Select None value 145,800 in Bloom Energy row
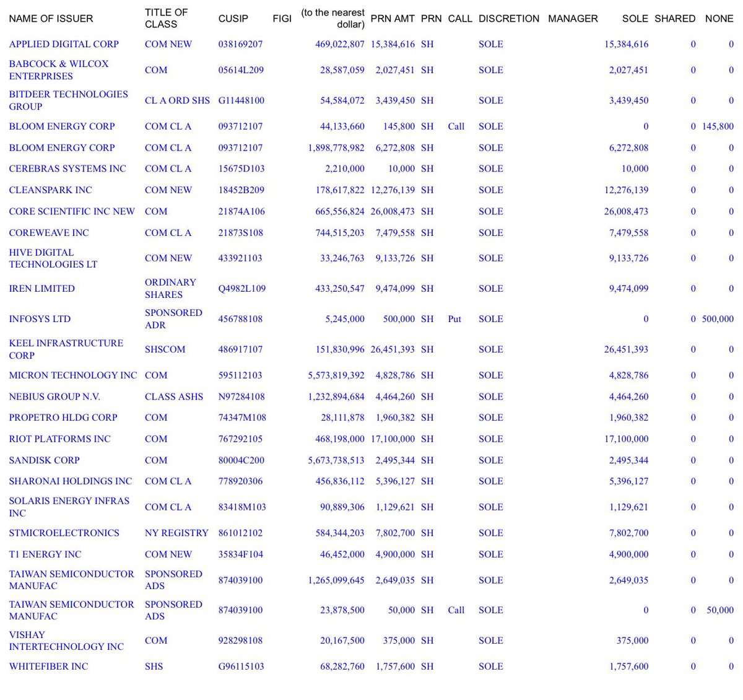 (x=718, y=126)
